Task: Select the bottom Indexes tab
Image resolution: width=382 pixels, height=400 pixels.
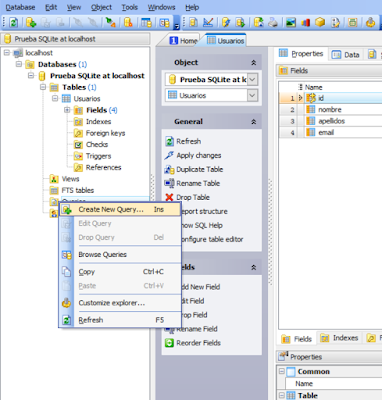Action: click(339, 338)
